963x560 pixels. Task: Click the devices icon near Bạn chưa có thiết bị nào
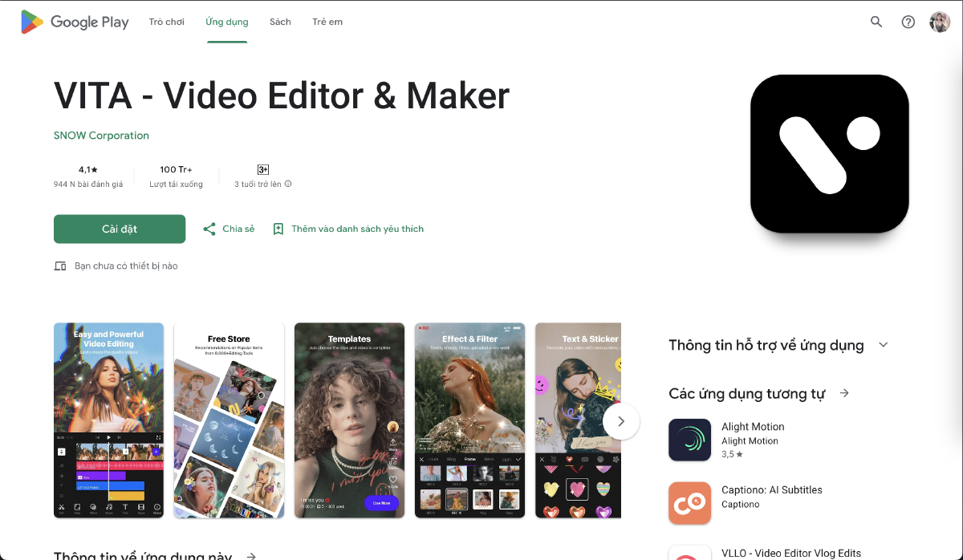click(60, 266)
